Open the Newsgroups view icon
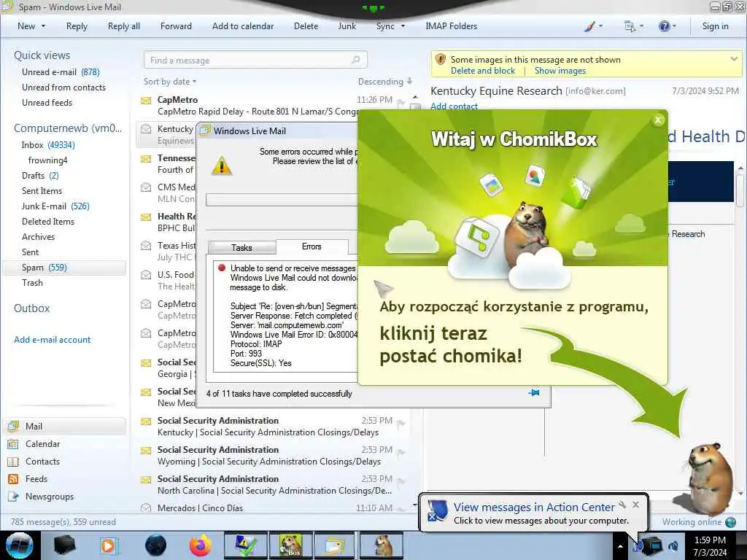The image size is (747, 560). click(13, 496)
